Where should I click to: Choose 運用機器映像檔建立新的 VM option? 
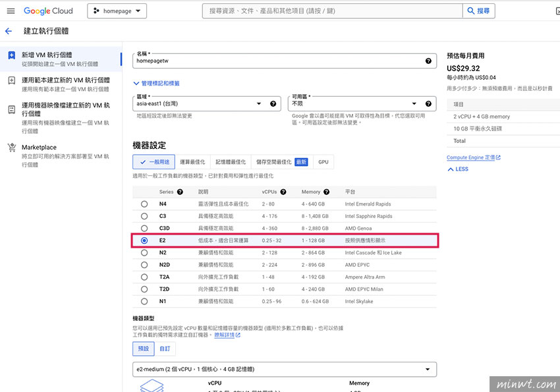pos(61,118)
